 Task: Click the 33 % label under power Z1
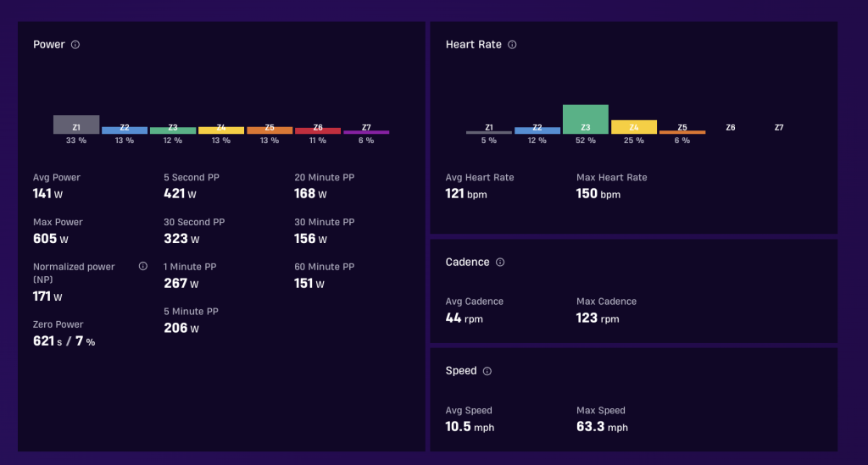(x=76, y=141)
